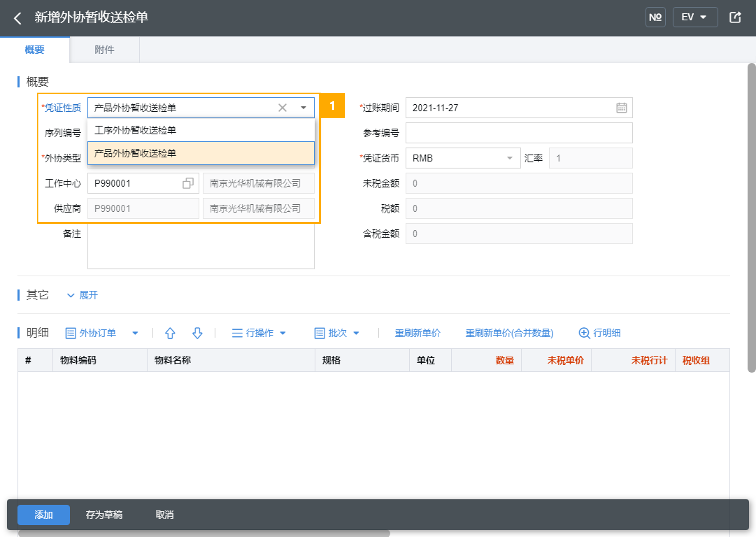This screenshot has height=537, width=756.
Task: Click the 添加 button
Action: (44, 514)
